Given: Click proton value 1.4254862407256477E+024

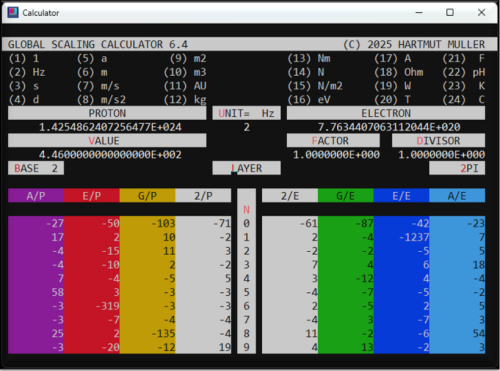Looking at the screenshot, I should coord(110,127).
